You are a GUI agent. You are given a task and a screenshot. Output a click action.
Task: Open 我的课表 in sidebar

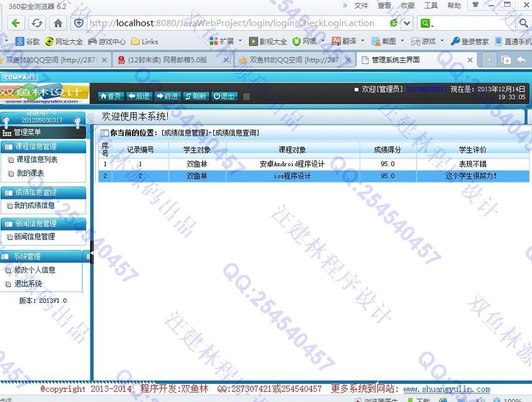(x=30, y=173)
